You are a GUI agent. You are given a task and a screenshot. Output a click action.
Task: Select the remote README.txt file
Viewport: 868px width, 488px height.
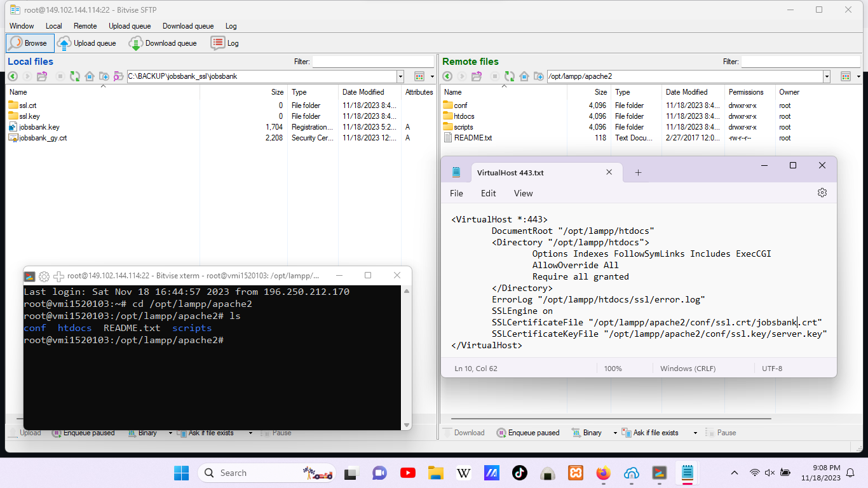tap(473, 138)
